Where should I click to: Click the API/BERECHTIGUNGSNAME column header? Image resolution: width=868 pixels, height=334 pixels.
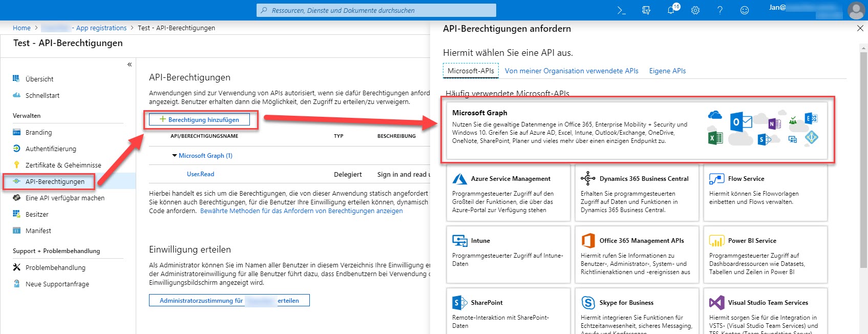[204, 136]
